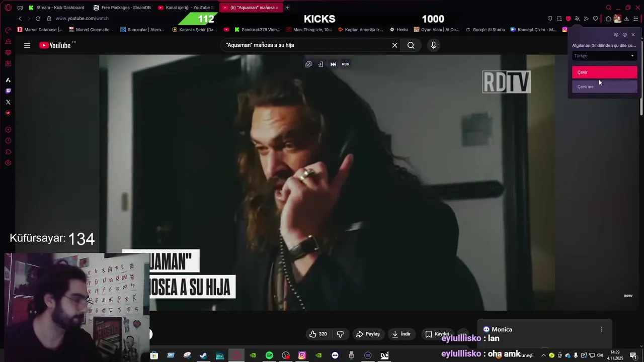Open translate popup settings gear
Viewport: 644px width, 362px height.
(616, 35)
